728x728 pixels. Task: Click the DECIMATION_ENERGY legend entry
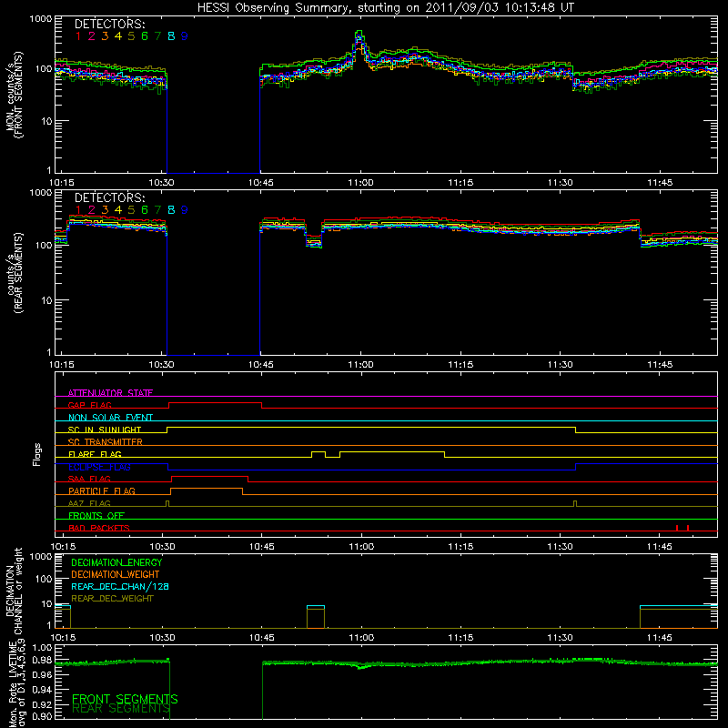(116, 562)
